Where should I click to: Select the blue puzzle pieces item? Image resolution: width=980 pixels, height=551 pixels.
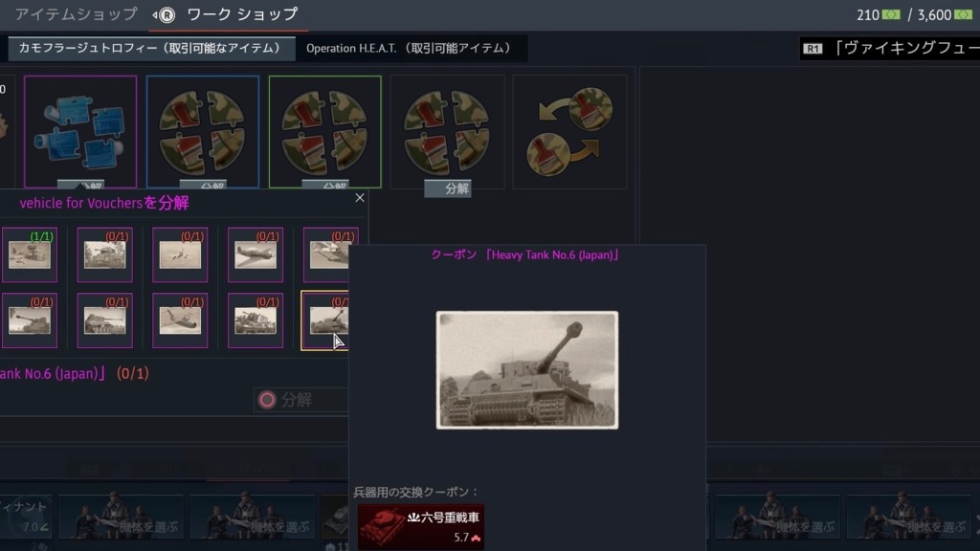tap(80, 132)
